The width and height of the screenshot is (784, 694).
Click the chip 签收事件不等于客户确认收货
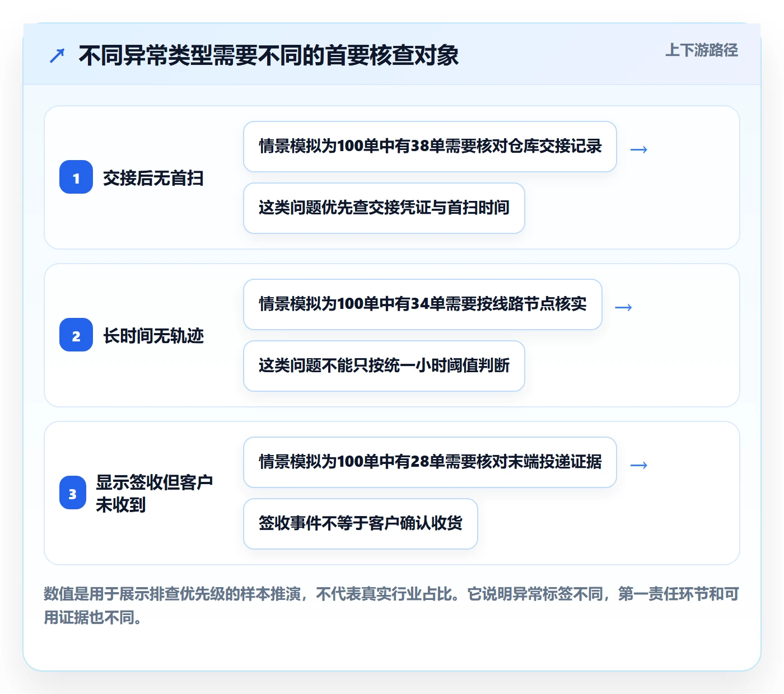[x=361, y=524]
